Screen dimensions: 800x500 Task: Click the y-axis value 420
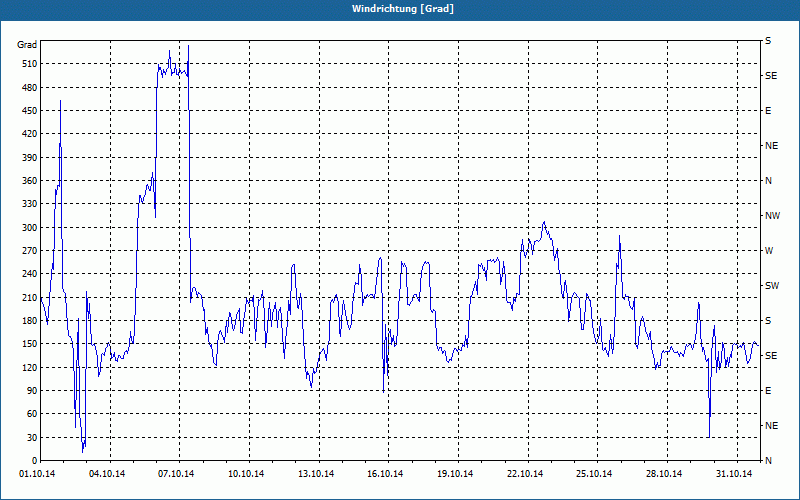click(x=30, y=134)
